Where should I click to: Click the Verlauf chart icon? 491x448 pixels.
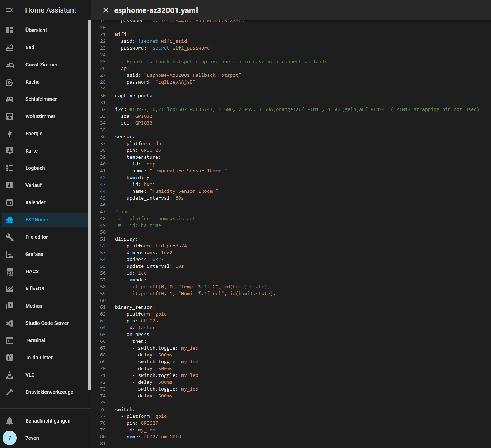[10, 185]
